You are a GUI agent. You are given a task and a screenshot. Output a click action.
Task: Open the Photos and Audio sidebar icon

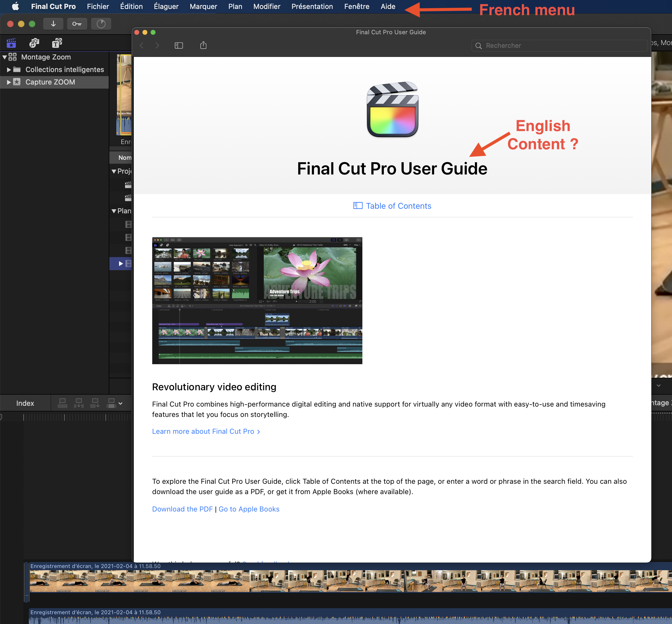(34, 43)
